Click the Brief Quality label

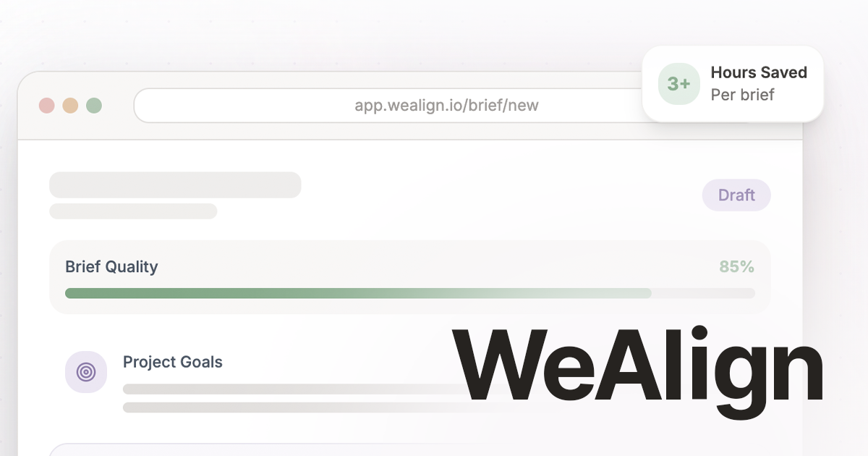(x=111, y=267)
